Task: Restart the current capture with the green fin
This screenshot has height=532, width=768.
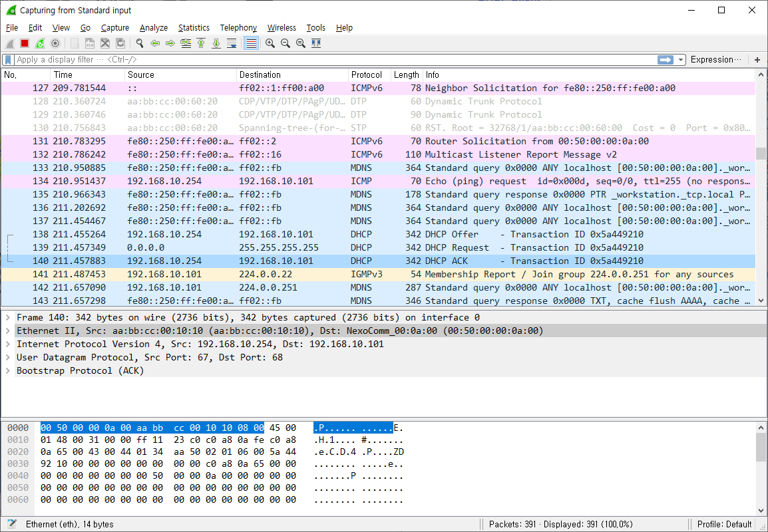Action: coord(40,44)
